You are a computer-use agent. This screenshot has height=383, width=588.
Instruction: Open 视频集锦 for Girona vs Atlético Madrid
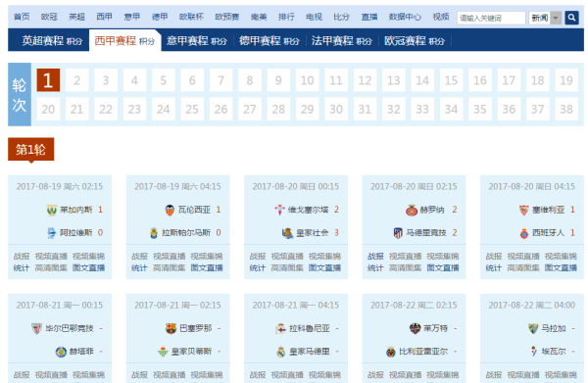443,257
